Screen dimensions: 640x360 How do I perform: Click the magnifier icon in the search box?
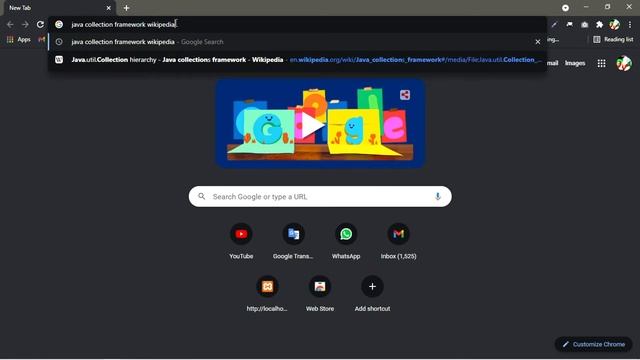[x=202, y=197]
